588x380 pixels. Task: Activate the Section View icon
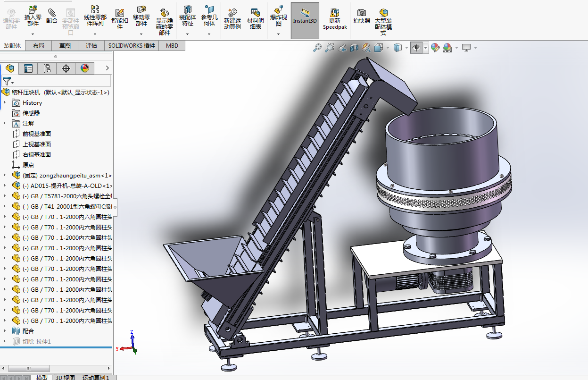coord(354,48)
